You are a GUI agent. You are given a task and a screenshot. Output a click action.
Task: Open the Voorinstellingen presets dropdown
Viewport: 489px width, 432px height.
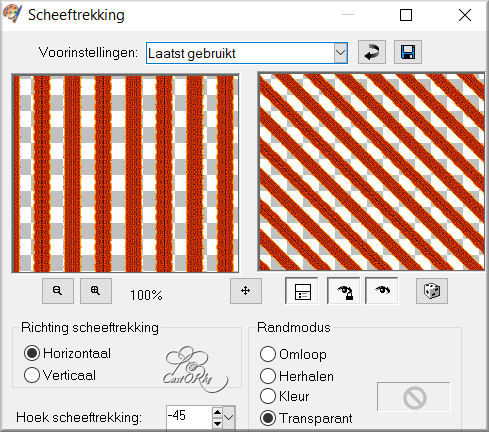pos(340,53)
